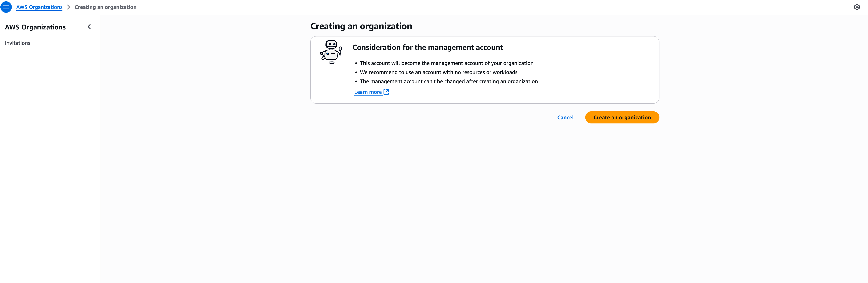Click the 'Creating an organization' page heading
868x283 pixels.
coord(361,26)
